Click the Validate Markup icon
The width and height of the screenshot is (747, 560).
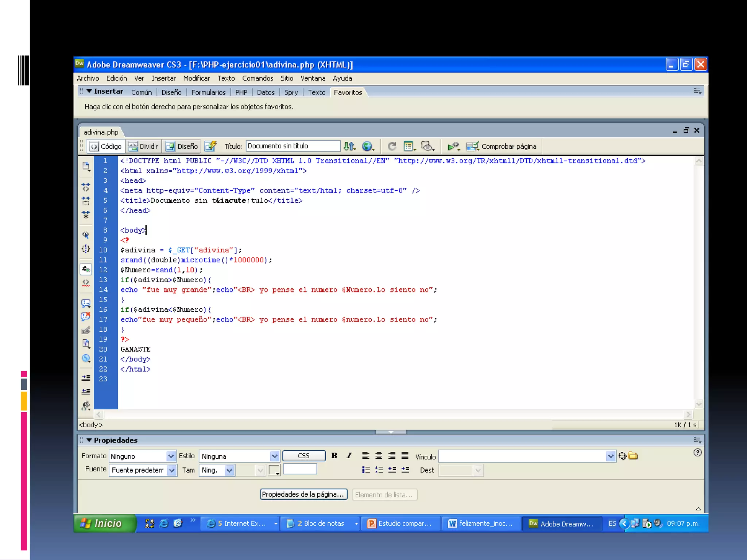pos(453,146)
